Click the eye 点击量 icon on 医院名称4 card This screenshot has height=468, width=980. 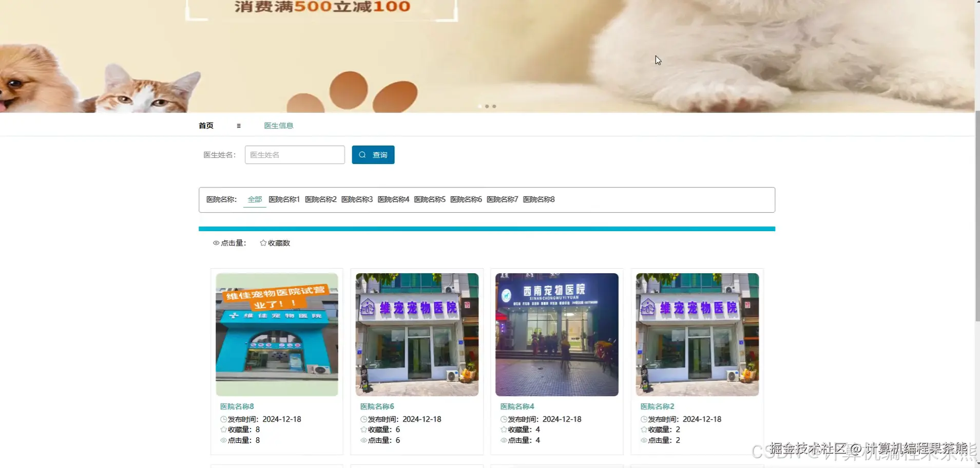point(503,440)
